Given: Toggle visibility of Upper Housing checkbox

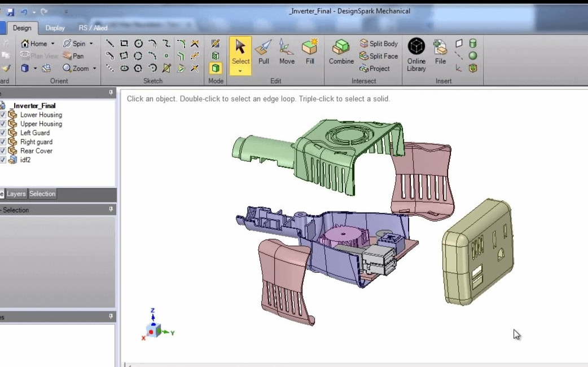Looking at the screenshot, I should 3,123.
